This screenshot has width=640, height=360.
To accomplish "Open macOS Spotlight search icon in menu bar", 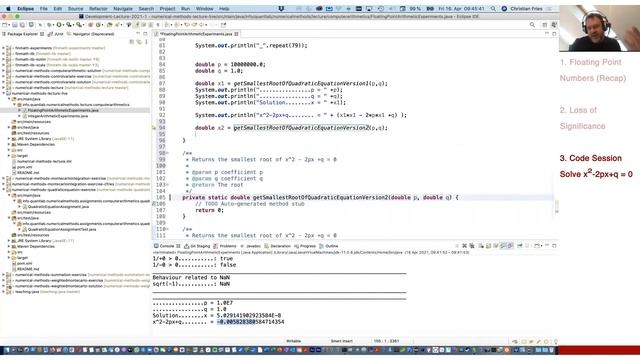I will tap(493, 9).
